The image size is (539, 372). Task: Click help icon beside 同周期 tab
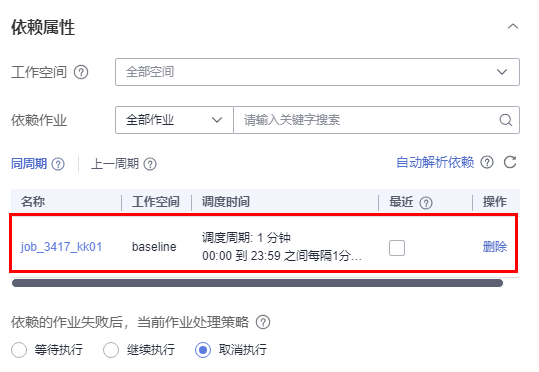(58, 164)
